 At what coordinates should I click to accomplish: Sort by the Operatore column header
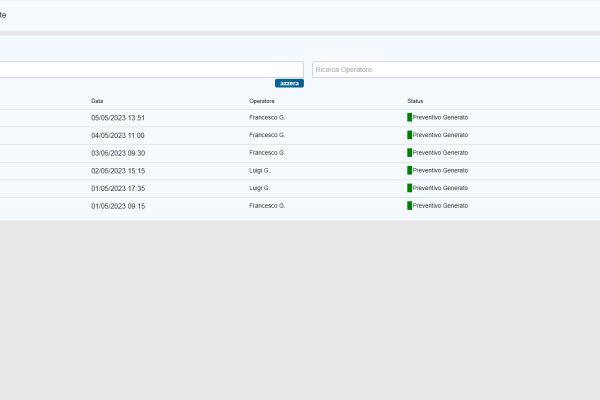pyautogui.click(x=262, y=101)
